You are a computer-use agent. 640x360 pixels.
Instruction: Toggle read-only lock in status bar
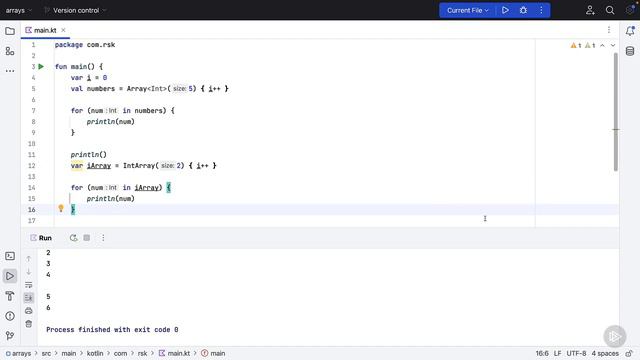pyautogui.click(x=630, y=353)
